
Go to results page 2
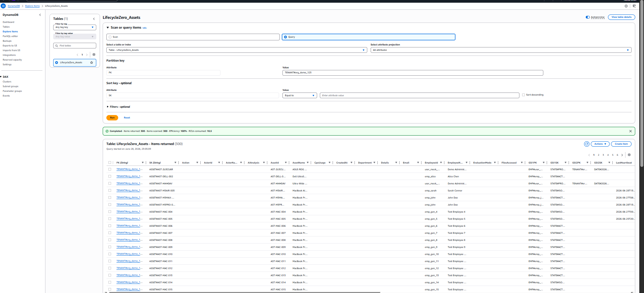(599, 155)
